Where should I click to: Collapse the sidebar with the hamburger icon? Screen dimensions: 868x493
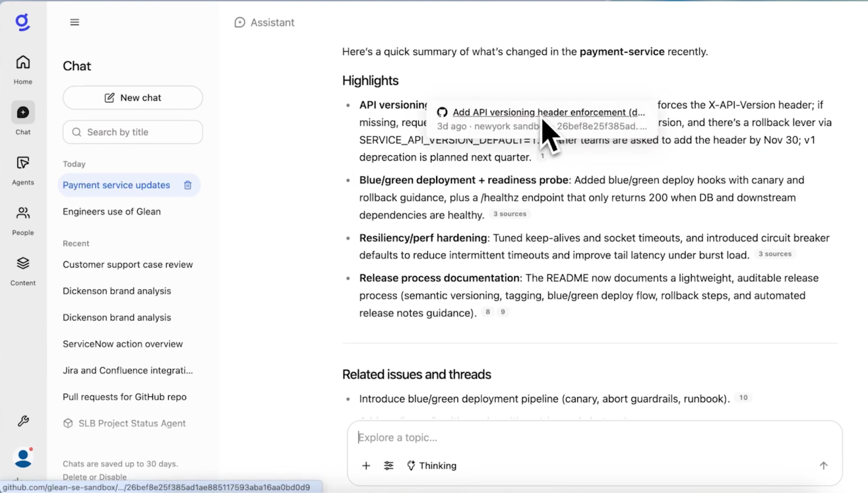tap(74, 22)
